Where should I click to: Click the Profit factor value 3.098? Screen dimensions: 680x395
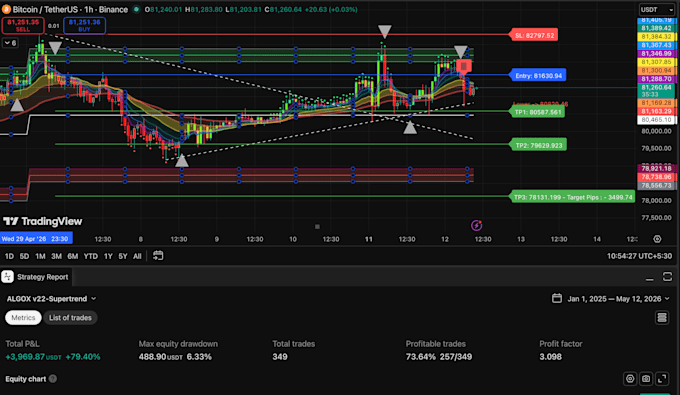550,357
